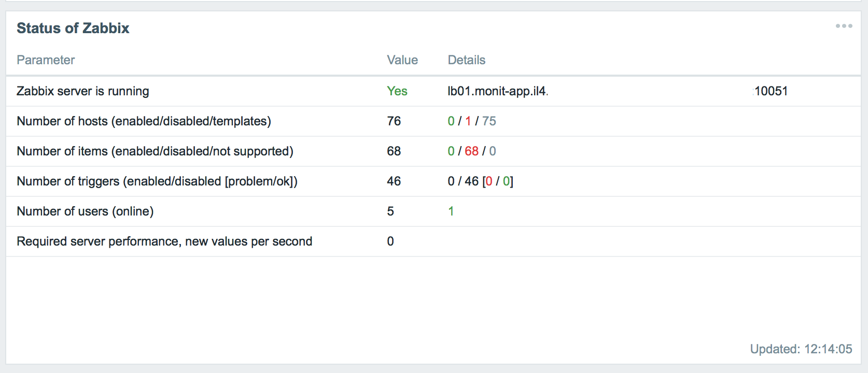Click the items details '0 / 68 / 0'
Image resolution: width=868 pixels, height=373 pixels.
(x=472, y=151)
